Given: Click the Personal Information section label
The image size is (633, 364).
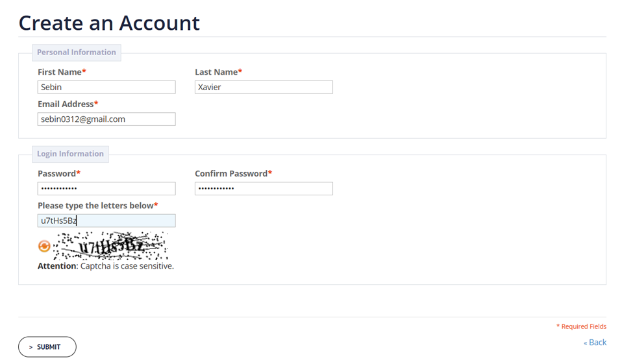Looking at the screenshot, I should pyautogui.click(x=77, y=53).
